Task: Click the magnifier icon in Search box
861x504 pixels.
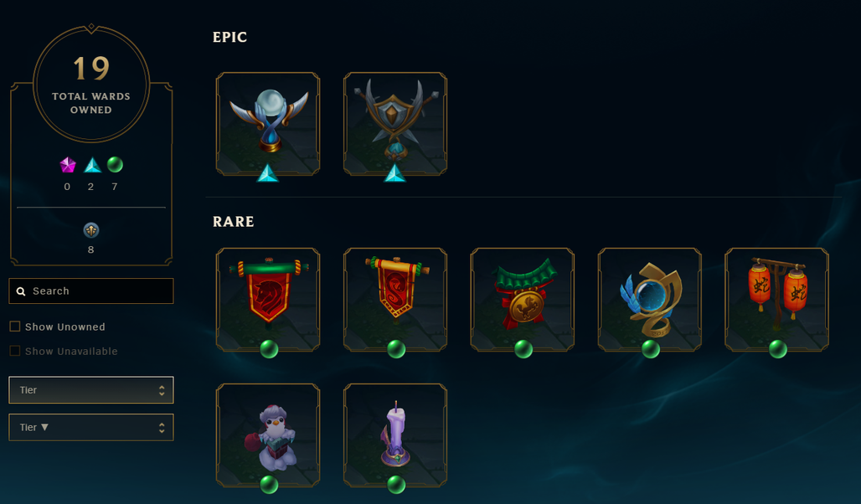Action: 21,291
